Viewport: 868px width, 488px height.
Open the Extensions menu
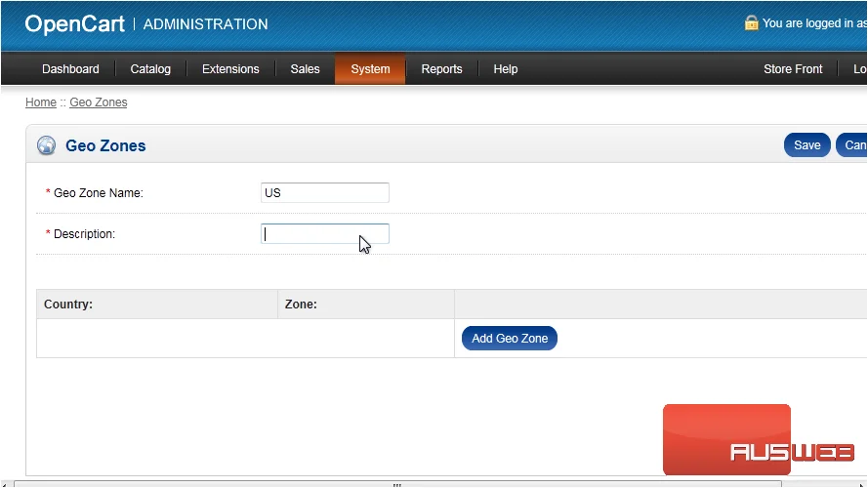click(230, 69)
